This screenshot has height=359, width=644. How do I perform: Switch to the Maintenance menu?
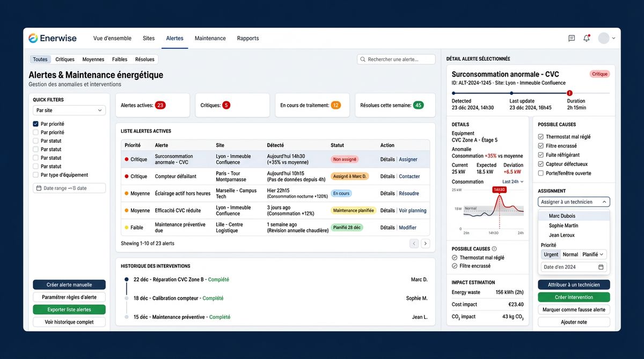210,39
